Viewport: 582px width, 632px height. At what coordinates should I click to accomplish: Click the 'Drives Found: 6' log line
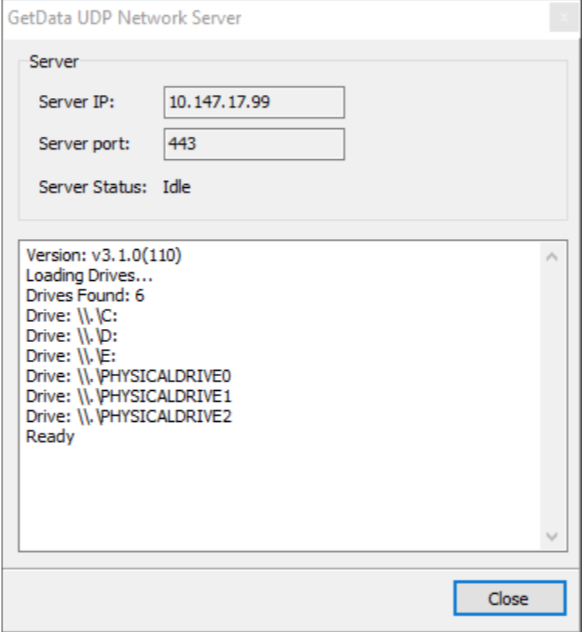[85, 295]
